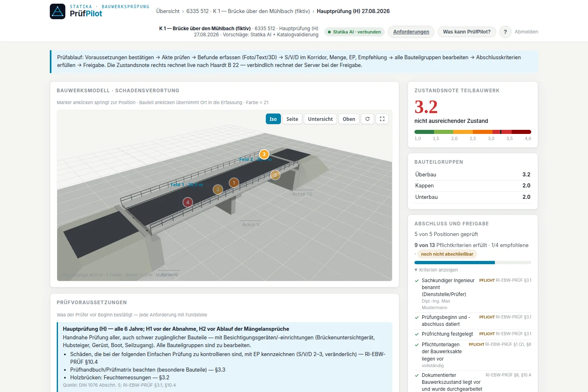The width and height of the screenshot is (588, 392).
Task: Click '5 von 5 Positionen geprüft' text
Action: pos(446,234)
